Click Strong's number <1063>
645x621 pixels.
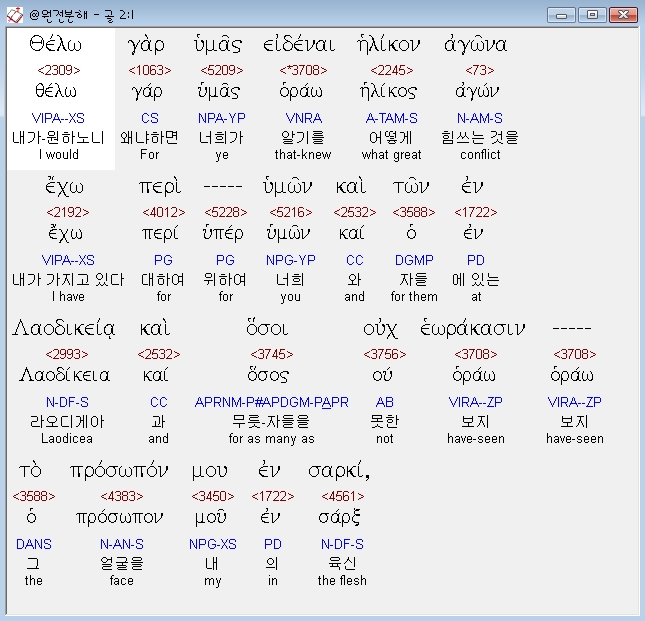(x=150, y=70)
